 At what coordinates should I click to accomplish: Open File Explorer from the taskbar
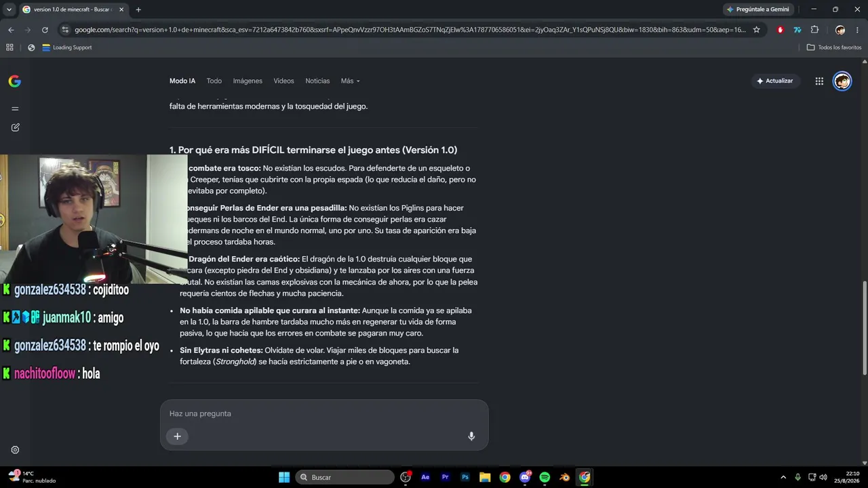point(485,477)
